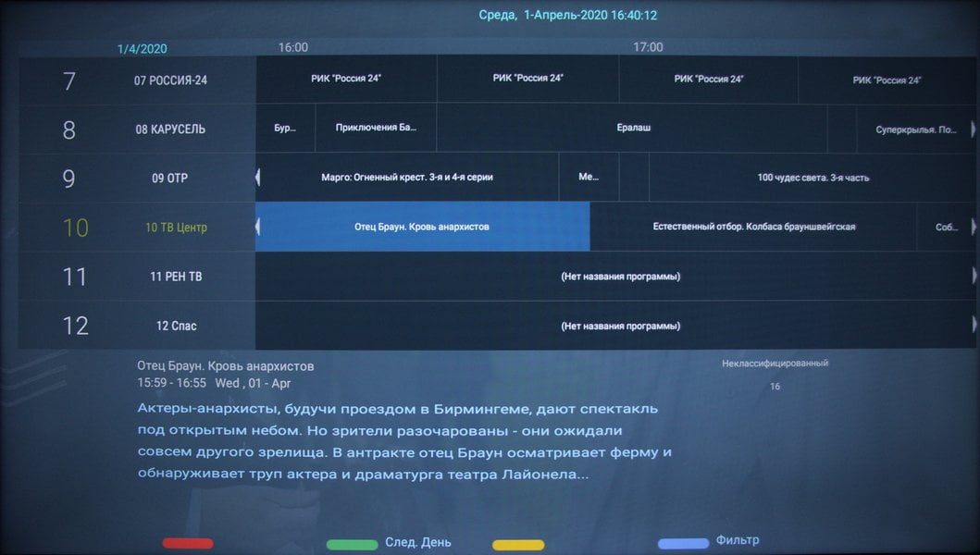The height and width of the screenshot is (555, 980).
Task: Click the red function button
Action: point(188,543)
